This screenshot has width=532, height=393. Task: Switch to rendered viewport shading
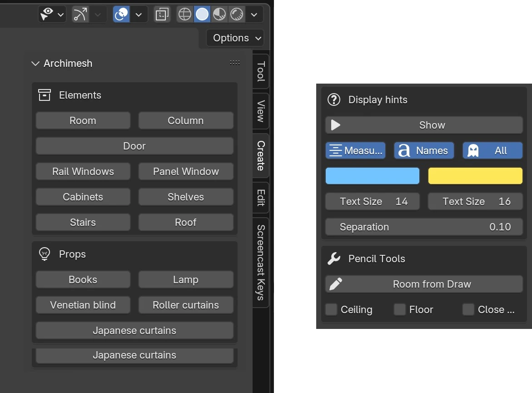pyautogui.click(x=236, y=15)
